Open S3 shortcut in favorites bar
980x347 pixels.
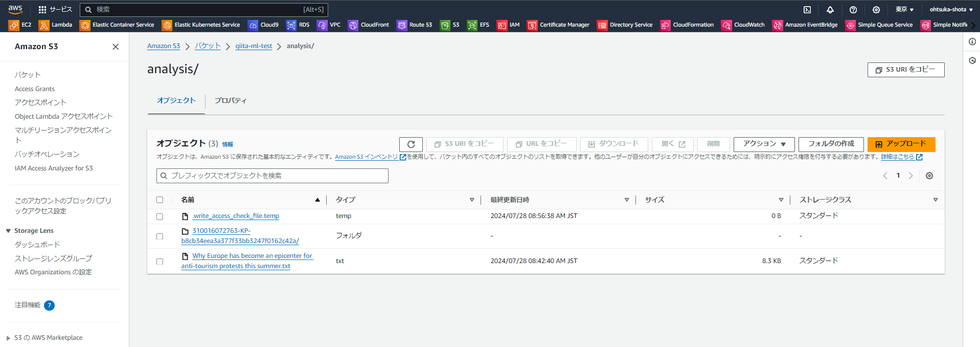coord(450,25)
